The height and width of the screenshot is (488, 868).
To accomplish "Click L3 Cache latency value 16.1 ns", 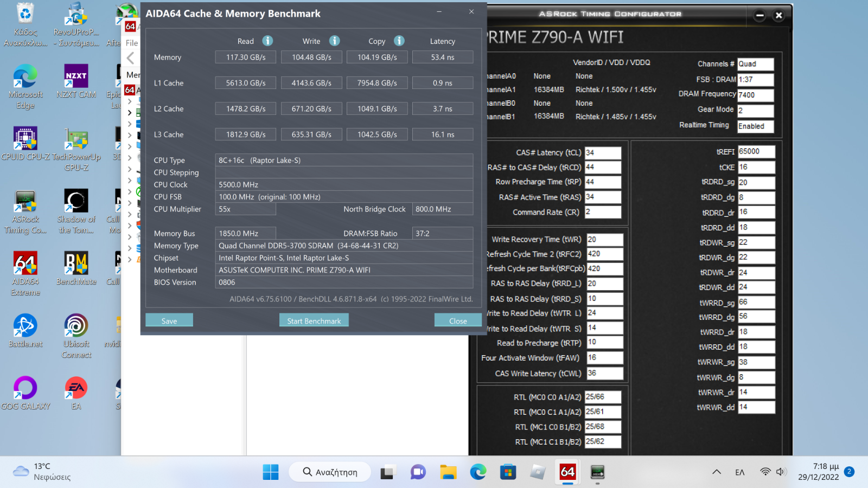I will pyautogui.click(x=443, y=134).
